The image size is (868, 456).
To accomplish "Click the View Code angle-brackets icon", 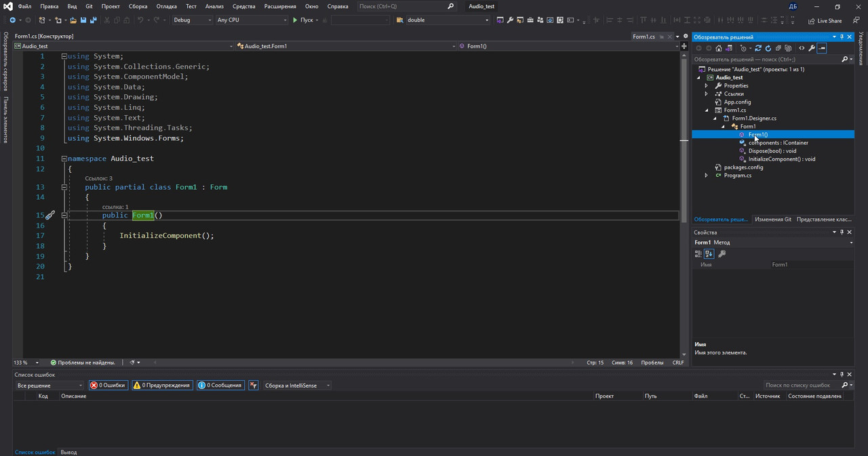I will (802, 48).
